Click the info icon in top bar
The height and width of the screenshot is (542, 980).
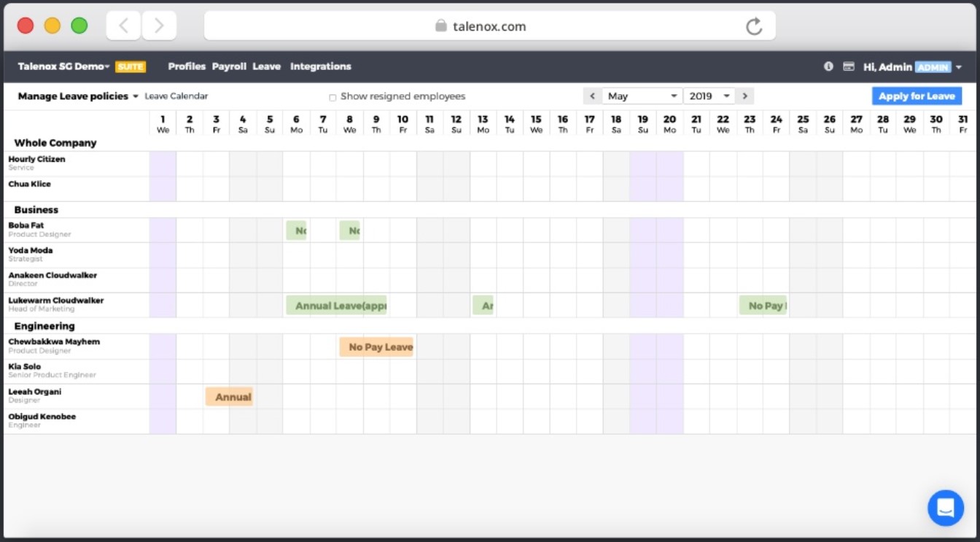coord(828,66)
